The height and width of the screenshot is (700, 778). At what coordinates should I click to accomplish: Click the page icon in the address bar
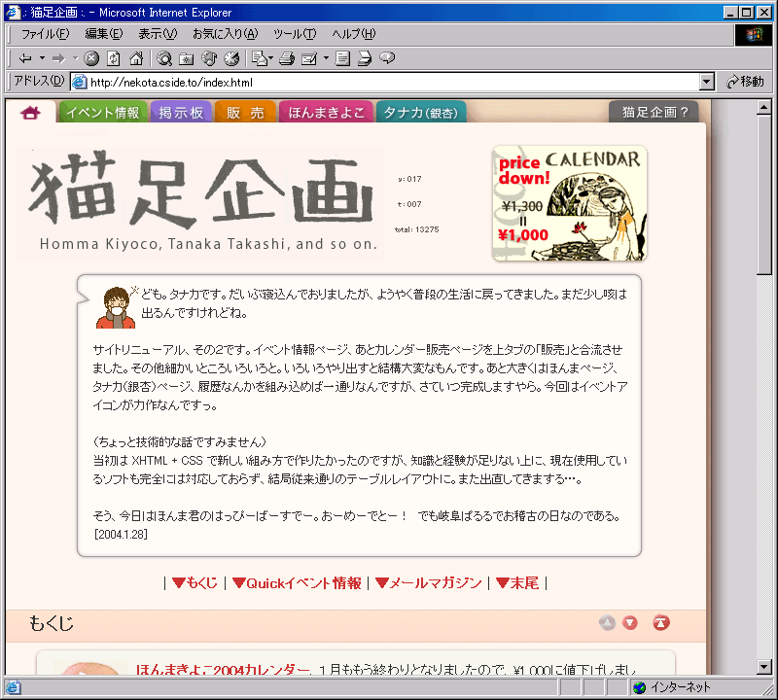coord(80,82)
